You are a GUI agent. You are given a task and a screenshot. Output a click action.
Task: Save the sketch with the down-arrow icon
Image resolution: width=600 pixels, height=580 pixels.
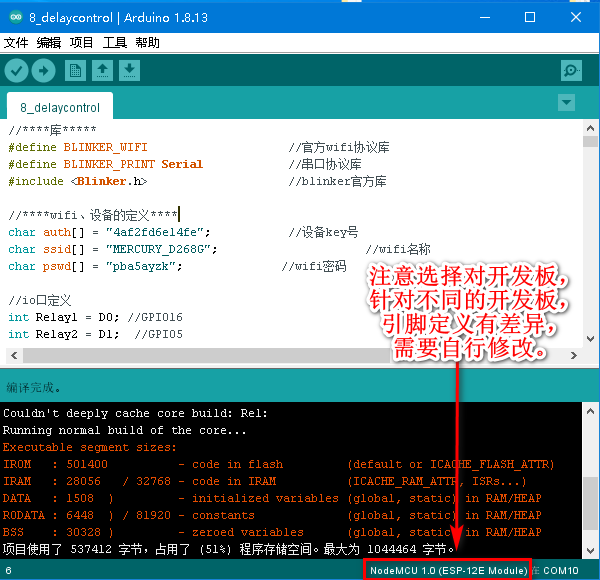129,70
